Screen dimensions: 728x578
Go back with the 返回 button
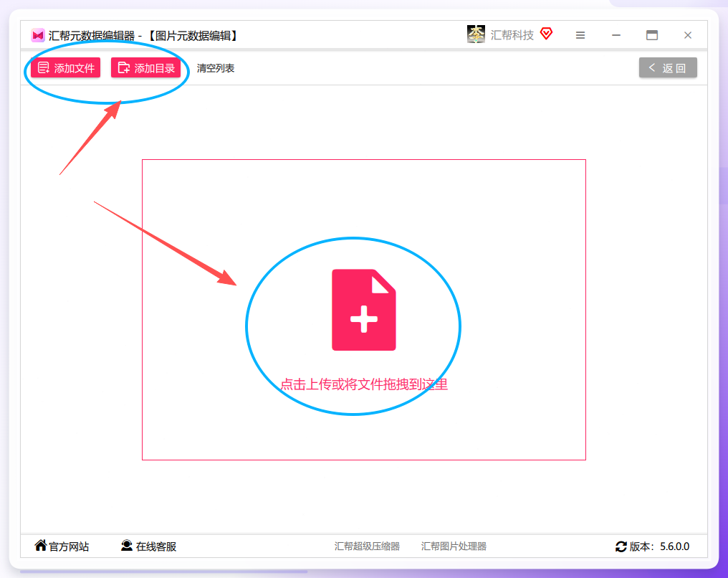[668, 68]
